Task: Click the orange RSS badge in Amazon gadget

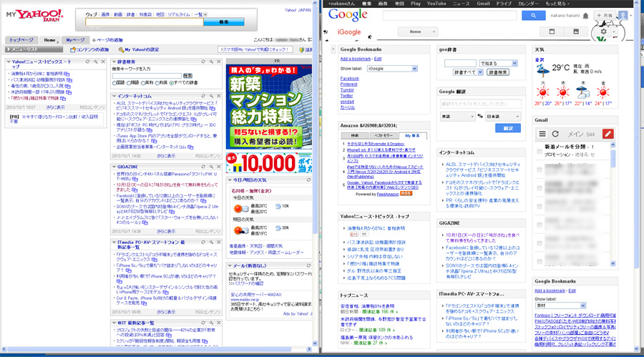Action: pyautogui.click(x=406, y=193)
